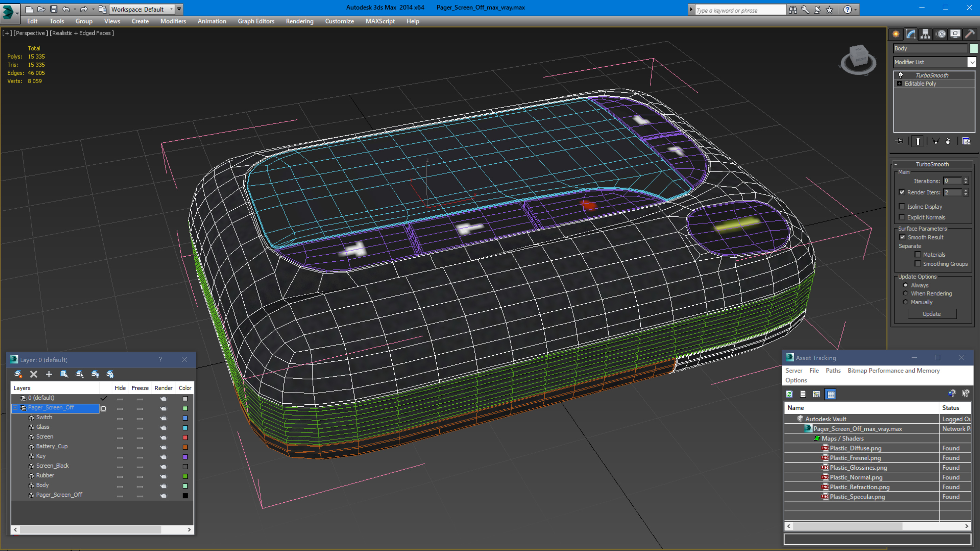Click Pin Stack icon below modifier stack

[x=900, y=141]
